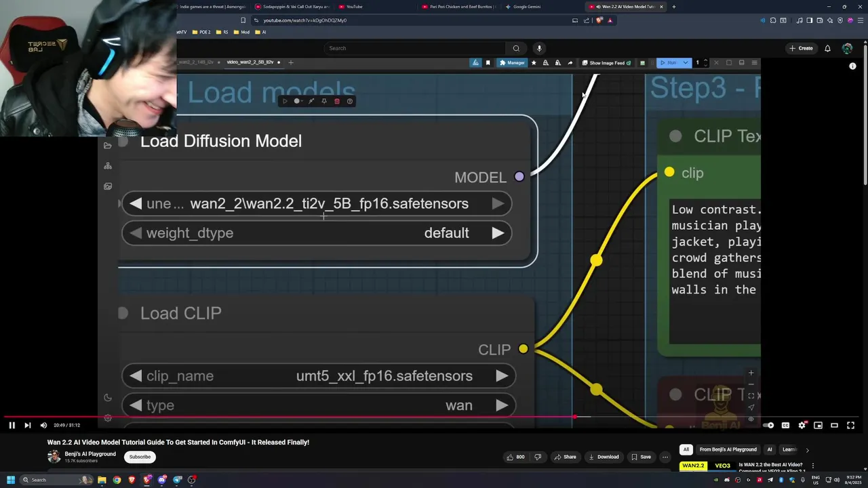868x488 pixels.
Task: Toggle closed captions on the player
Action: click(785, 425)
